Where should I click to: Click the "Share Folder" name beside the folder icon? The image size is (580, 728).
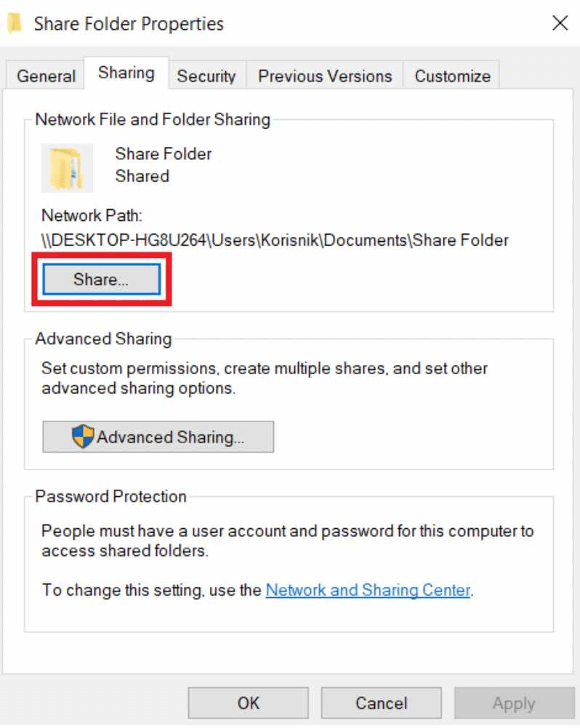[164, 154]
